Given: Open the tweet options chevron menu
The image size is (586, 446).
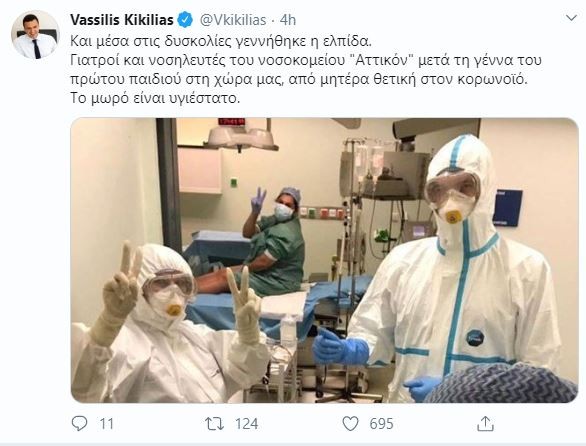Looking at the screenshot, I should pos(571,18).
